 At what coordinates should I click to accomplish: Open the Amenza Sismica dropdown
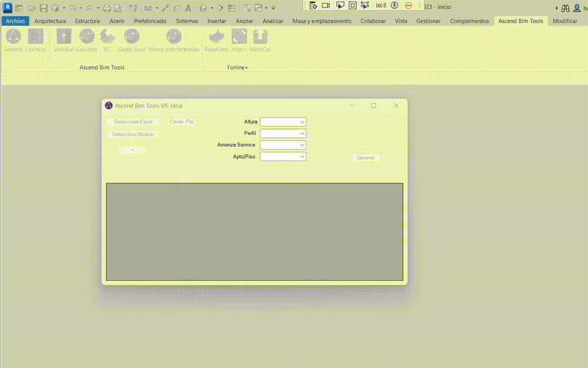(283, 145)
